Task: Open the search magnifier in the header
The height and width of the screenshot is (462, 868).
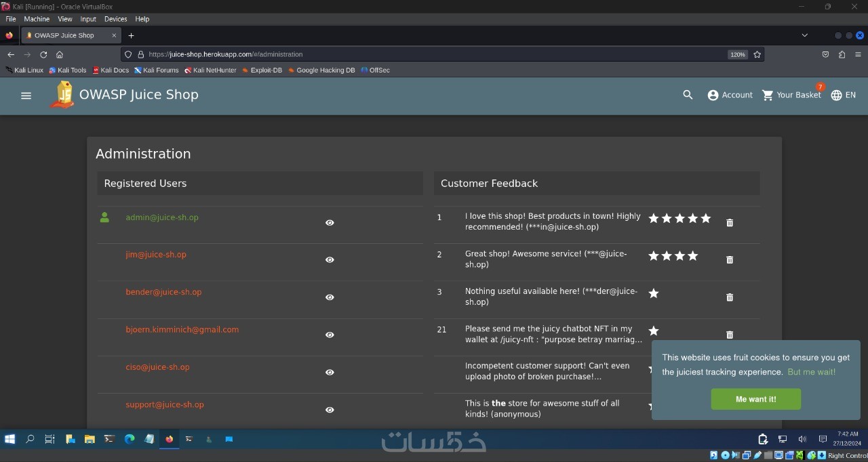Action: [688, 96]
